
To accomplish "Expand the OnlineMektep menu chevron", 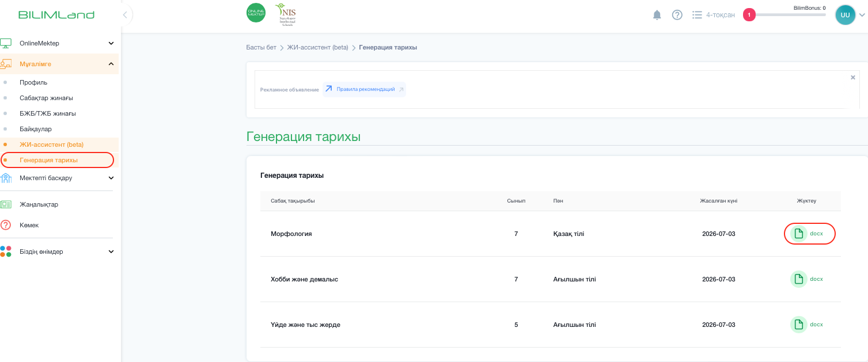I will tap(111, 43).
